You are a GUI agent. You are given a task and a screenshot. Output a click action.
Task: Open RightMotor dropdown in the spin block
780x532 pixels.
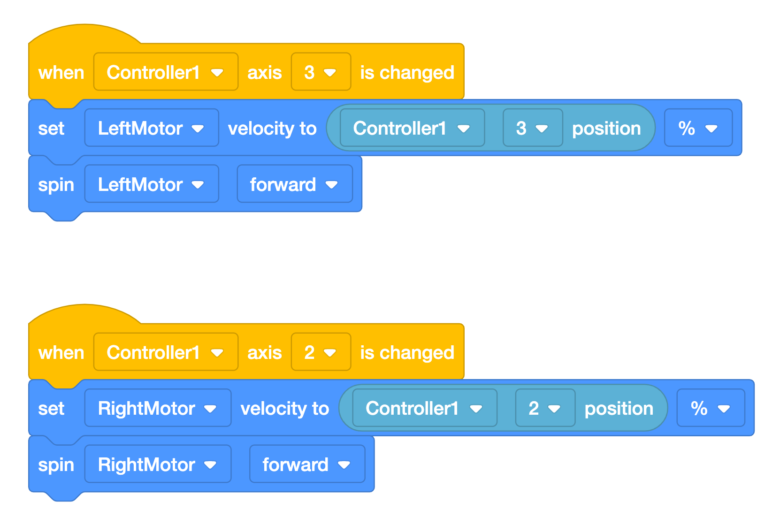[x=158, y=464]
